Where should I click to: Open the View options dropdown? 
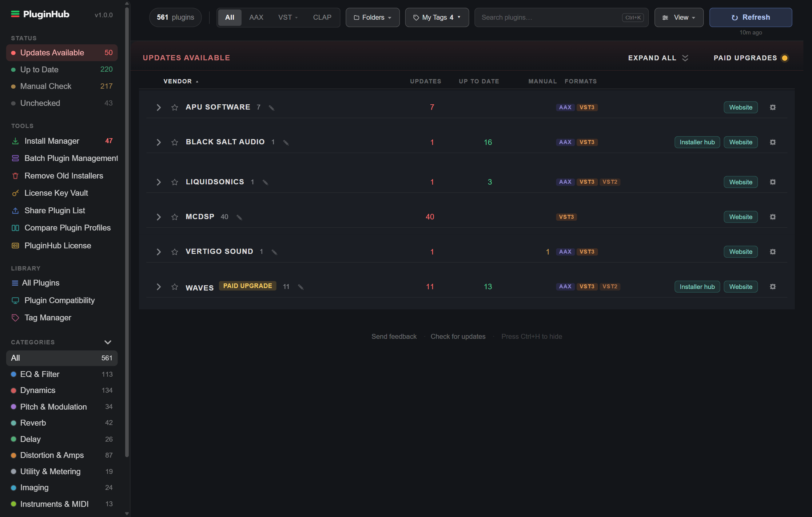(679, 17)
